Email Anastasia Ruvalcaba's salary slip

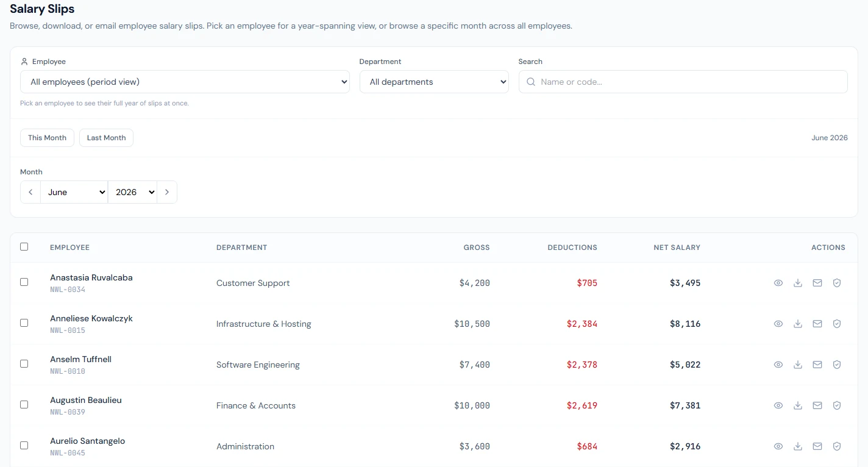[x=817, y=283]
